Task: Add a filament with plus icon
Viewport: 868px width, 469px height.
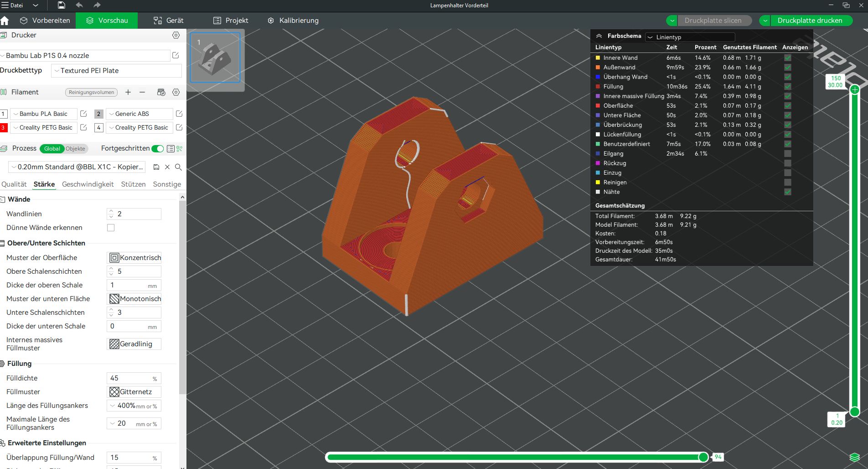Action: pos(128,92)
